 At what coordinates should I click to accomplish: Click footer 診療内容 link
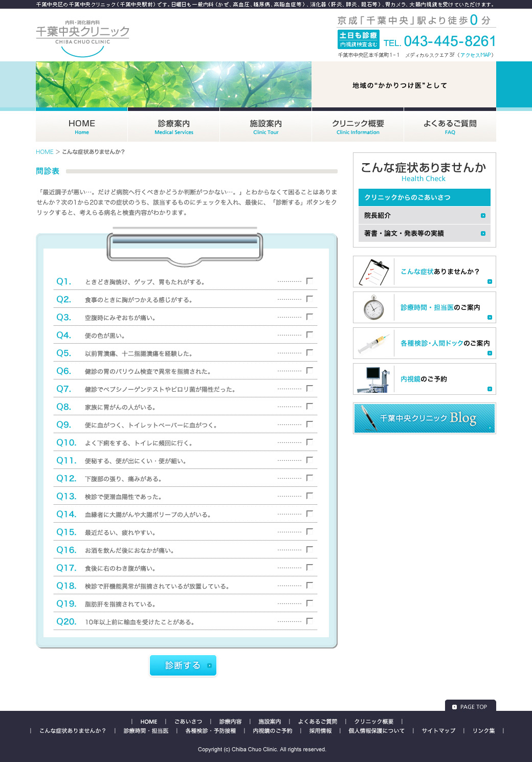[231, 722]
